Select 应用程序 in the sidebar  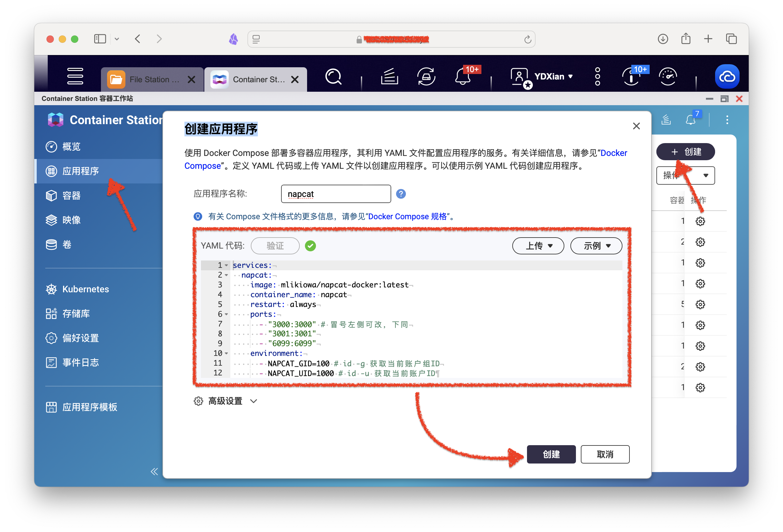[x=99, y=171]
